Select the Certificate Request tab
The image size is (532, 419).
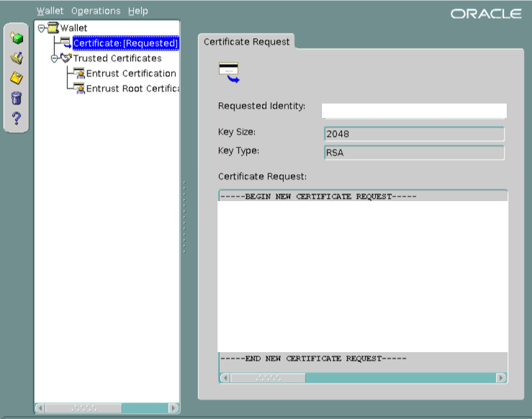247,42
